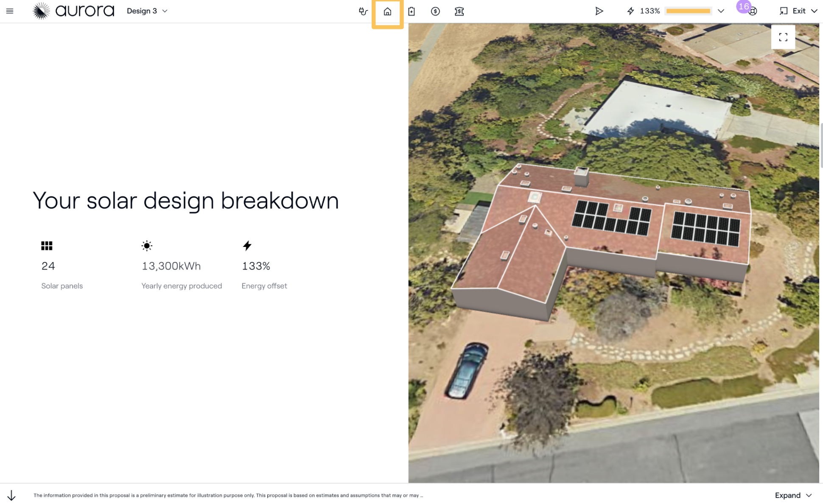Open the hamburger menu
The image size is (823, 504).
(10, 11)
